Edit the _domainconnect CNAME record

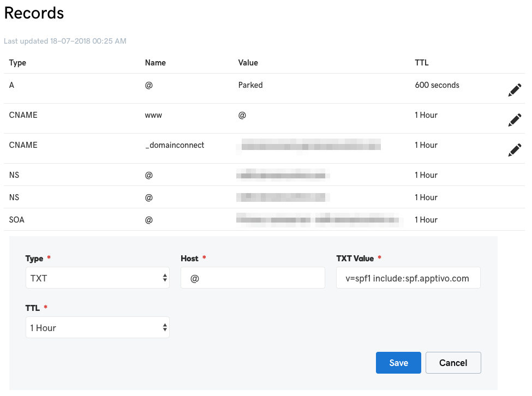[514, 150]
